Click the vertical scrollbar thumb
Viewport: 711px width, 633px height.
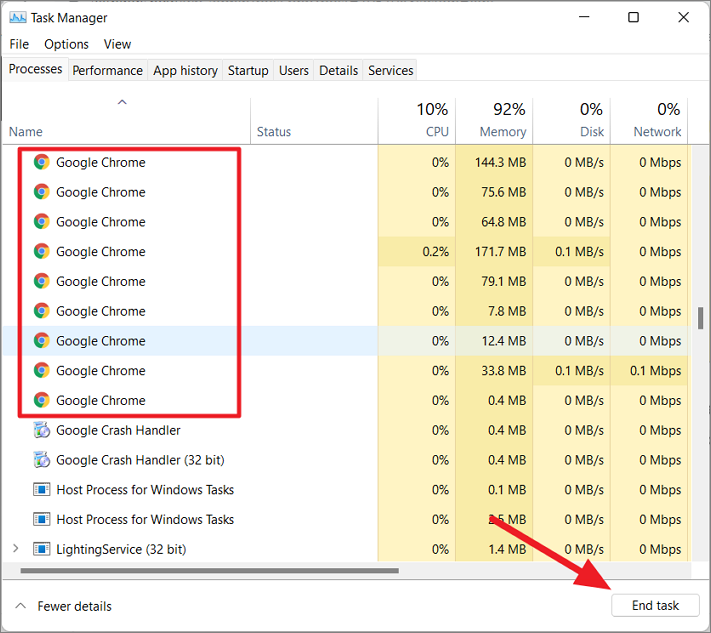point(701,318)
